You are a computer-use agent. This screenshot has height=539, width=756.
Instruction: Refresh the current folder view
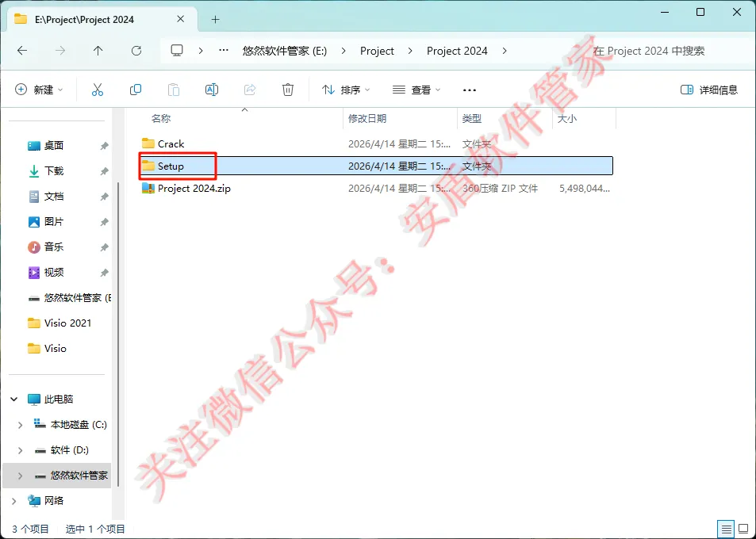(x=136, y=51)
